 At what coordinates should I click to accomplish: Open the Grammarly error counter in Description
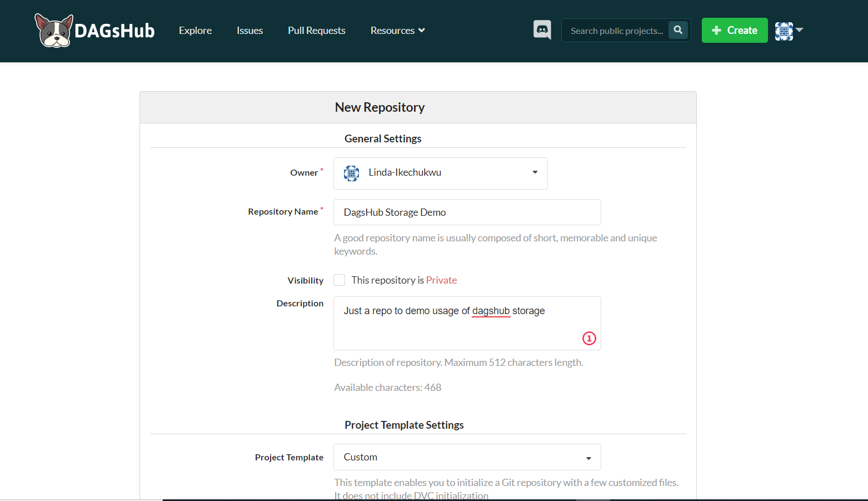tap(589, 338)
